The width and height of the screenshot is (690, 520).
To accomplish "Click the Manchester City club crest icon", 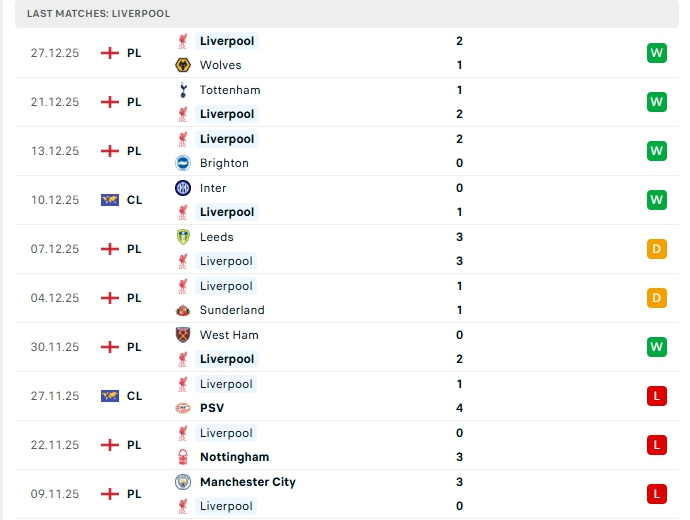I will (x=183, y=482).
